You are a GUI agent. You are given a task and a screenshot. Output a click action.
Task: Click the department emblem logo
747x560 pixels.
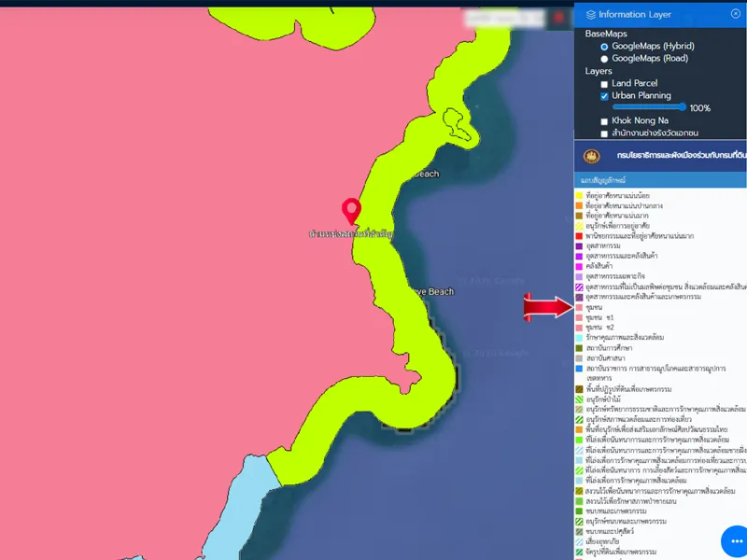tap(592, 155)
